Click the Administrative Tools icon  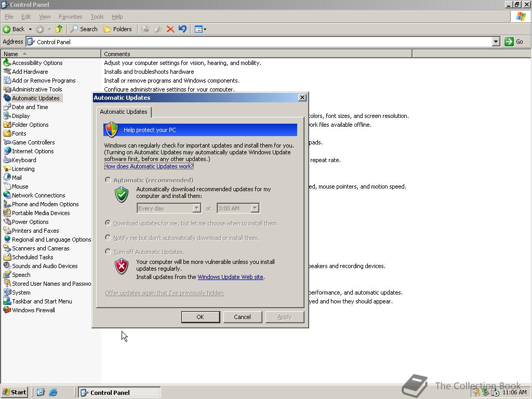click(x=7, y=89)
